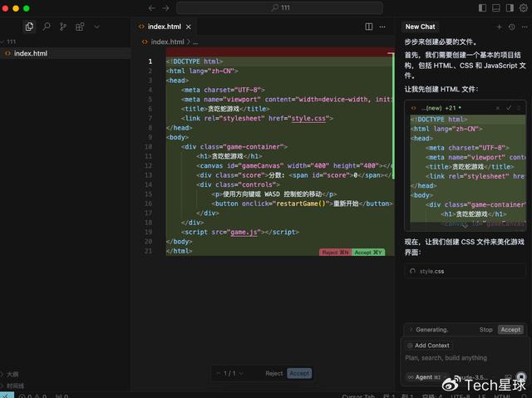The image size is (532, 398).
Task: Split the editor to the right
Action: (x=369, y=27)
